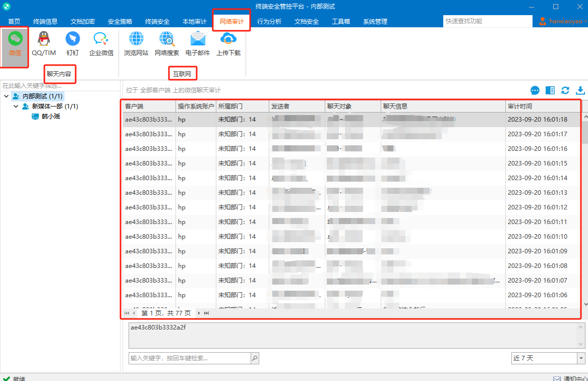Select 内部测试 (1/1) in the tree

pyautogui.click(x=42, y=96)
